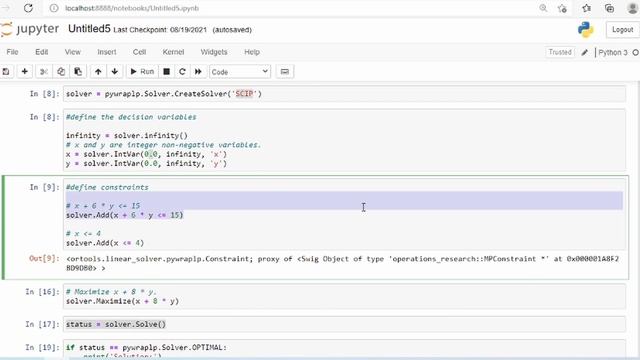Image resolution: width=640 pixels, height=360 pixels.
Task: Click the Last Checkpoint 08/19/2021 text
Action: 160,30
